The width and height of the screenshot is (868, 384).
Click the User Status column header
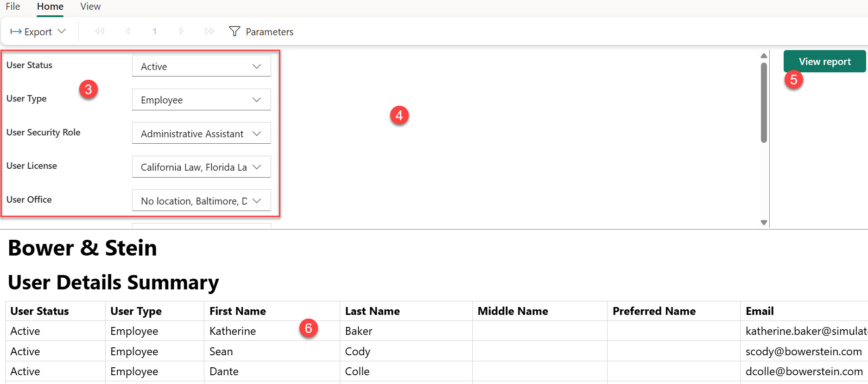pyautogui.click(x=56, y=311)
